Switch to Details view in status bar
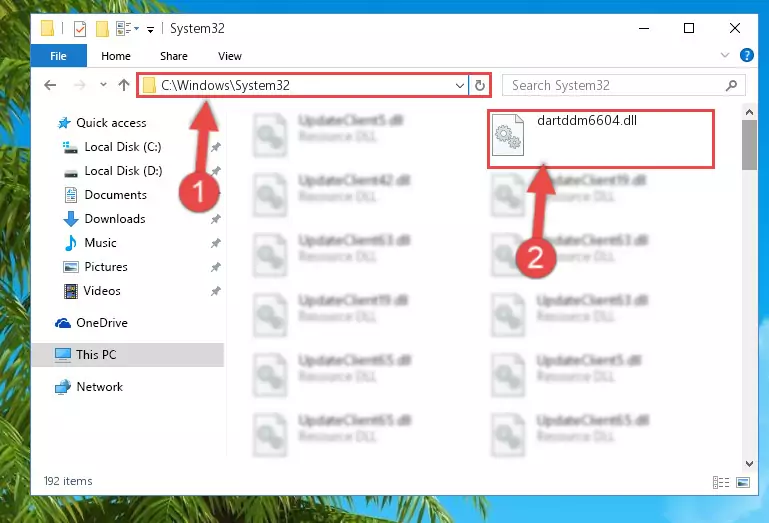The width and height of the screenshot is (769, 523). [720, 483]
